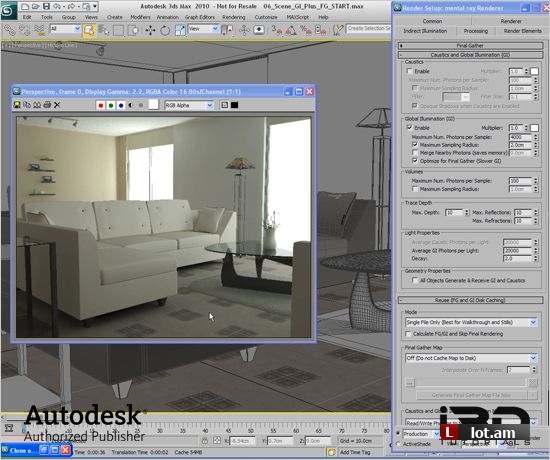Open Reuse Mode Single File Only dropdown
Viewport: 550px width, 460px height.
click(x=471, y=322)
